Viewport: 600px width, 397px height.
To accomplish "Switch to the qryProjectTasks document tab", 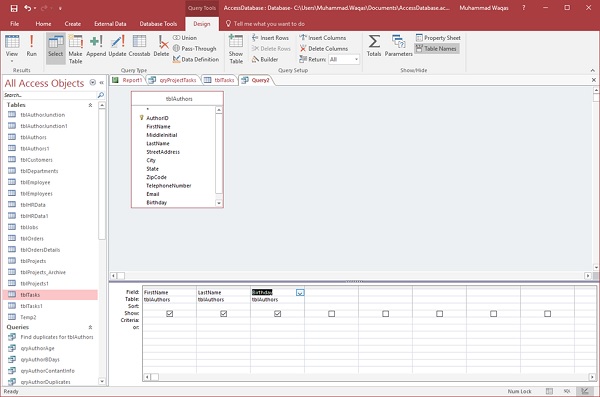I will [x=174, y=80].
